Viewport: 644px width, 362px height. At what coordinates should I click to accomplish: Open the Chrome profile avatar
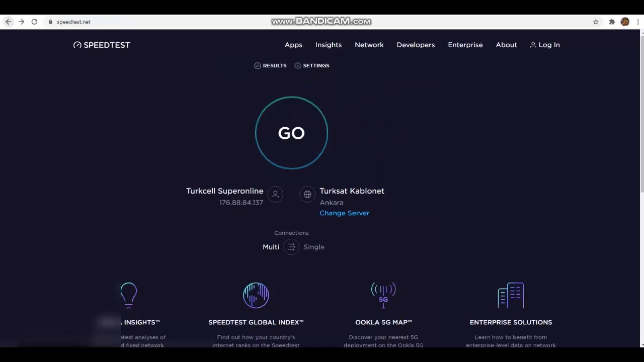(625, 22)
